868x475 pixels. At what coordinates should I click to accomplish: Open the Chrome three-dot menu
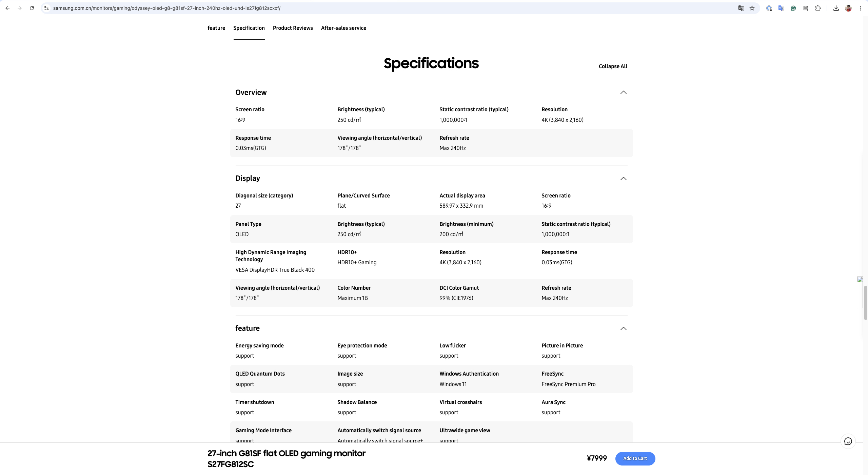[860, 8]
